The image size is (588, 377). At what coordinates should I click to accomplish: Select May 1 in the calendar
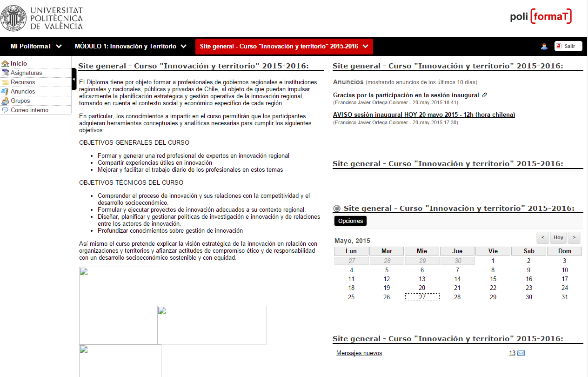[493, 261]
